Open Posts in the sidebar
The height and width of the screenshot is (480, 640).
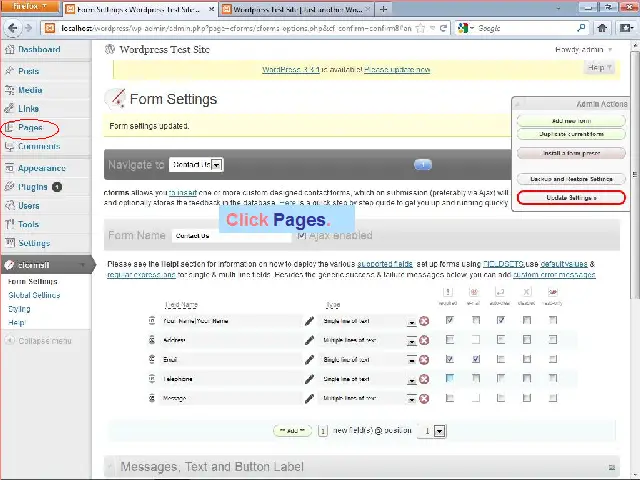28,71
